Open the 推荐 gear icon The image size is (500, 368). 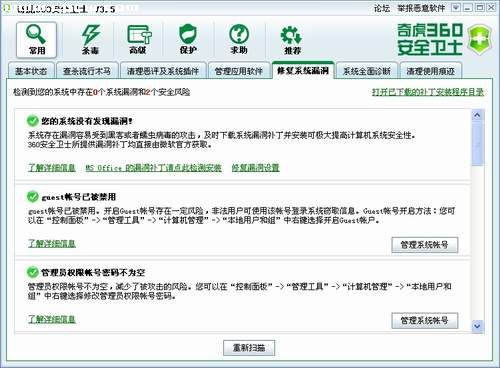pyautogui.click(x=291, y=40)
